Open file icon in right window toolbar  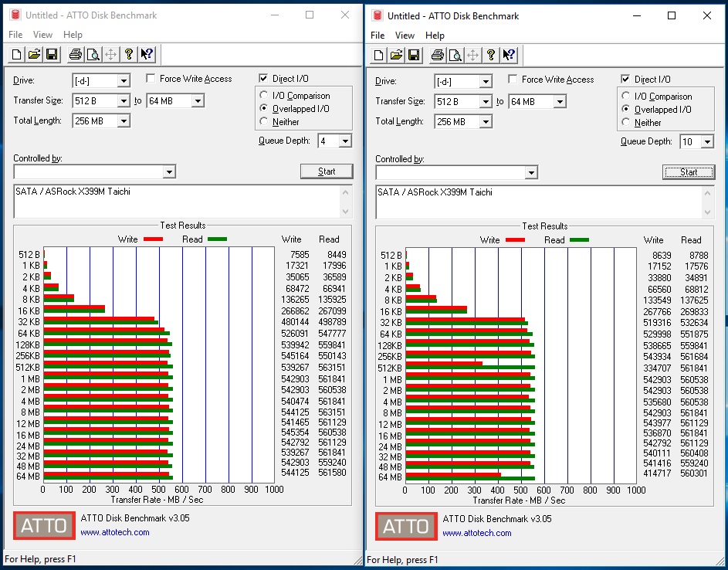pyautogui.click(x=396, y=56)
